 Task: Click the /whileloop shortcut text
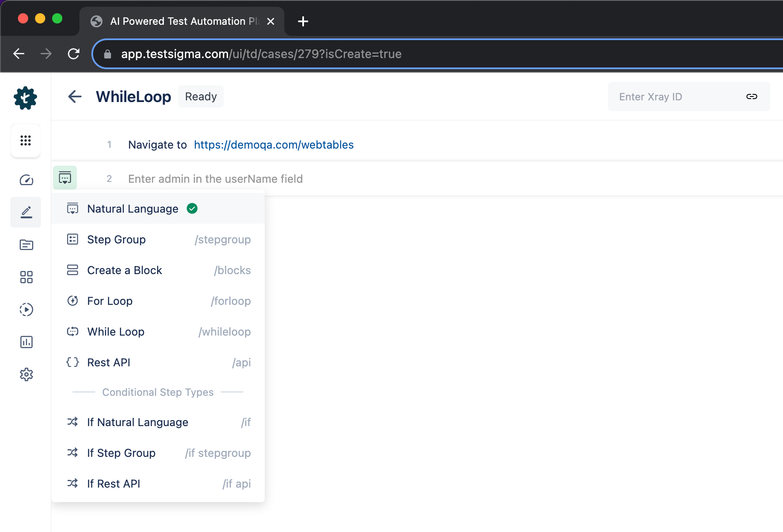pyautogui.click(x=225, y=332)
